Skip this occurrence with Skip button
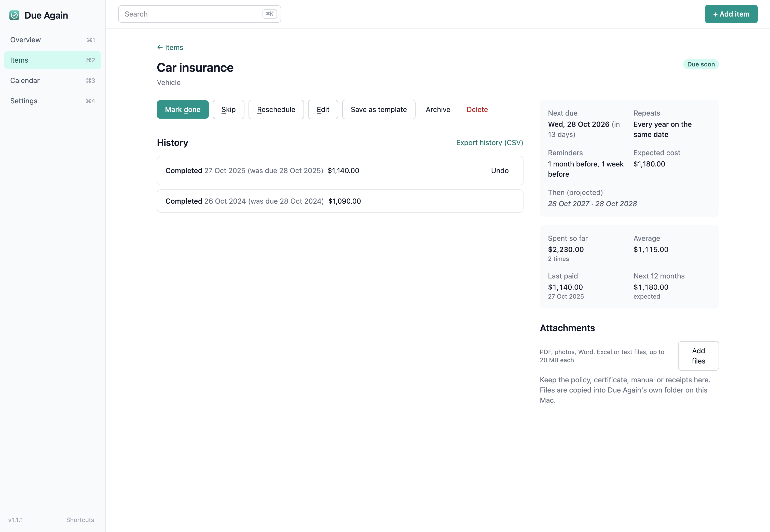This screenshot has width=770, height=532. pyautogui.click(x=228, y=109)
